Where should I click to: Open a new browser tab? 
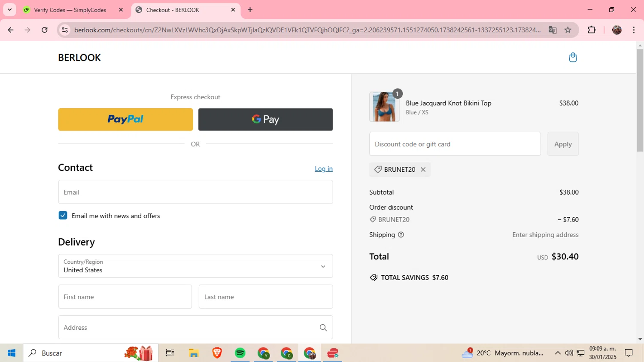pos(250,10)
